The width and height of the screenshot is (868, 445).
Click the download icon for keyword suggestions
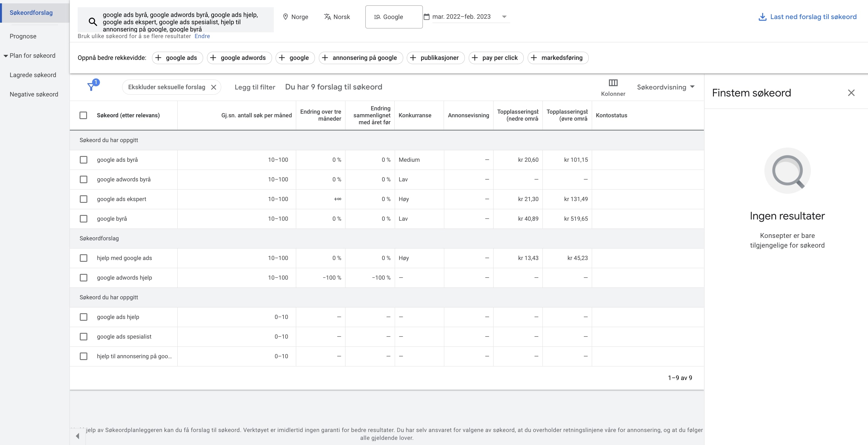(x=762, y=17)
